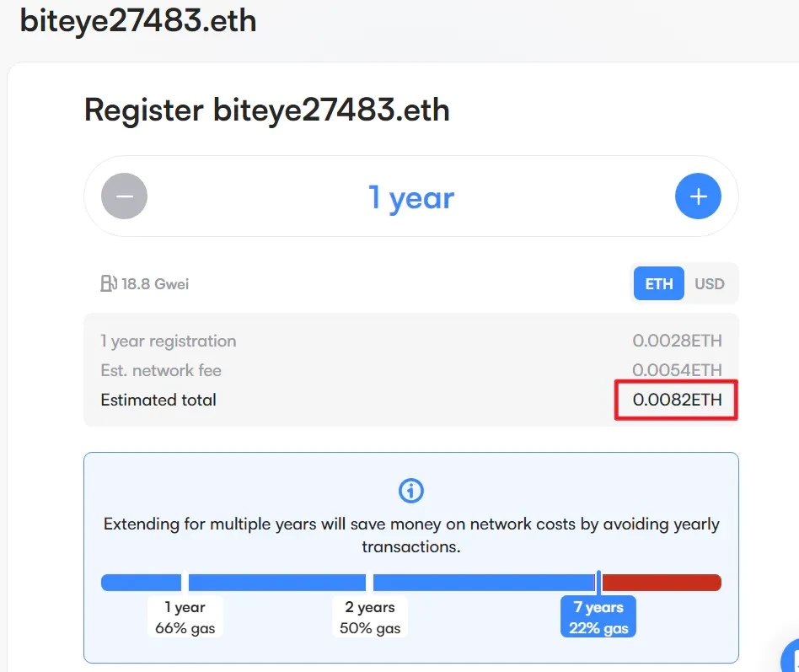The width and height of the screenshot is (799, 672).
Task: Click the "1 year" duration text
Action: pos(411,197)
